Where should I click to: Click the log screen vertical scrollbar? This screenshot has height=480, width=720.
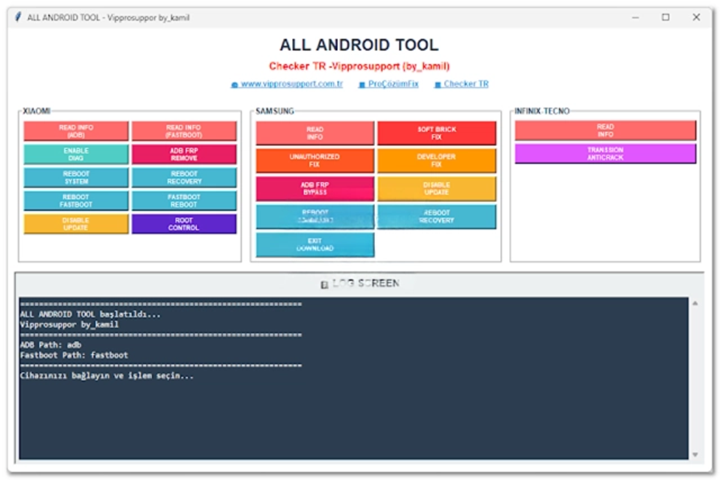coord(695,378)
